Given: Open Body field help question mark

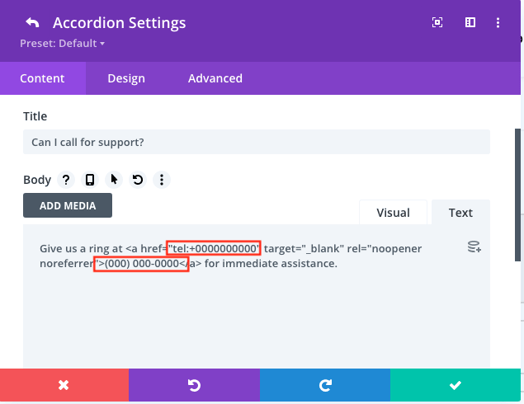Looking at the screenshot, I should 66,180.
